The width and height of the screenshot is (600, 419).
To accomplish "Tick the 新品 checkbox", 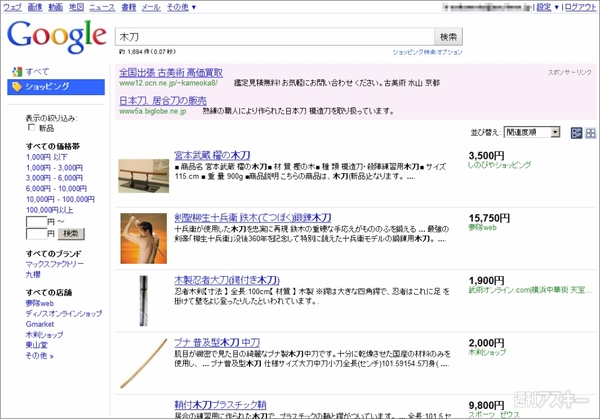I will click(x=31, y=127).
